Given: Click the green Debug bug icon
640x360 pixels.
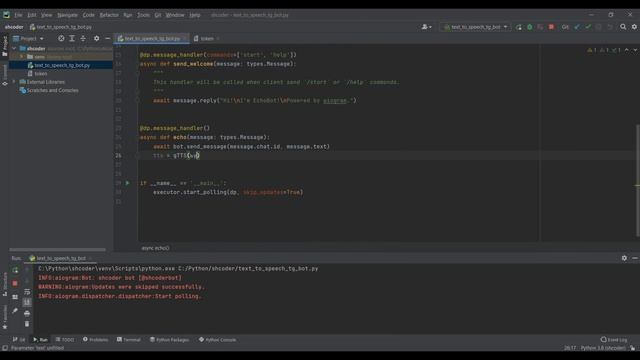Looking at the screenshot, I should (529, 27).
